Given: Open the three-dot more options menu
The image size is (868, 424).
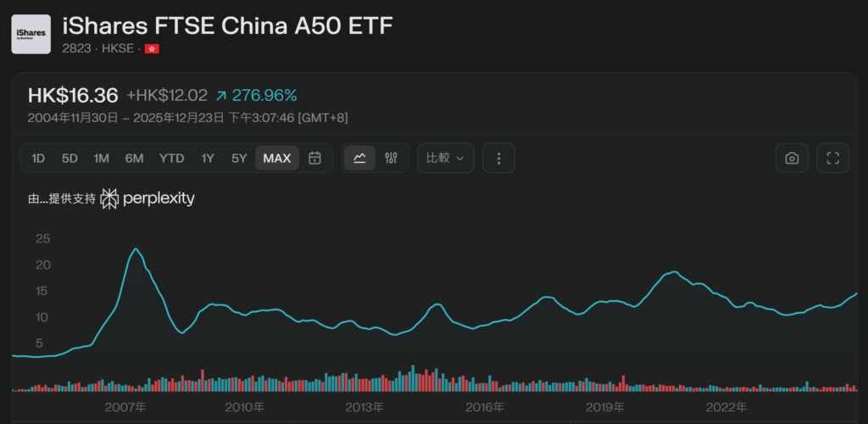Looking at the screenshot, I should pos(498,158).
